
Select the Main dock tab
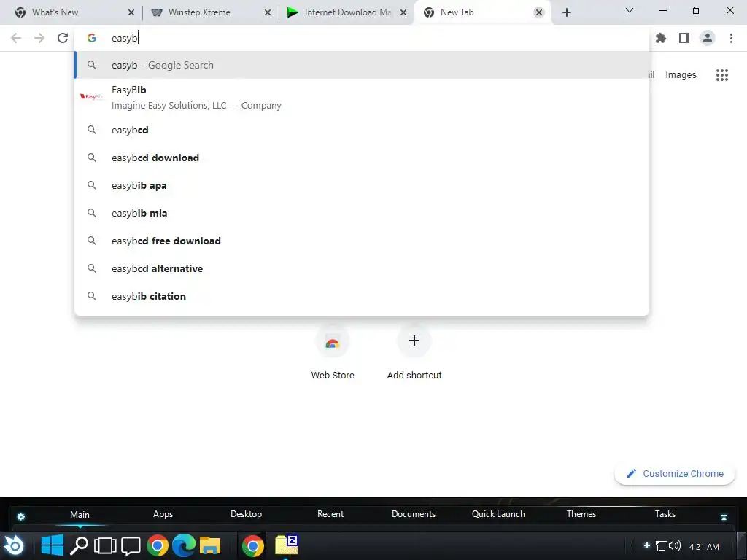tap(80, 514)
